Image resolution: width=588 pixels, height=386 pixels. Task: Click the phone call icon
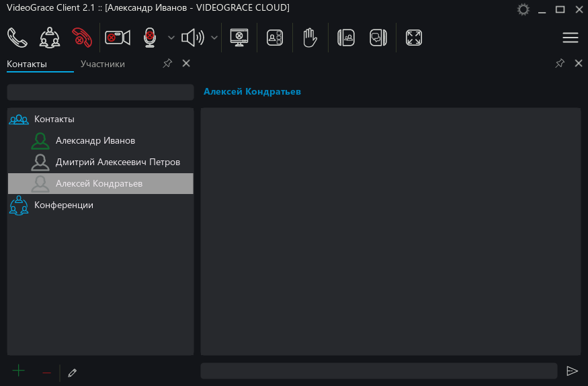[17, 38]
